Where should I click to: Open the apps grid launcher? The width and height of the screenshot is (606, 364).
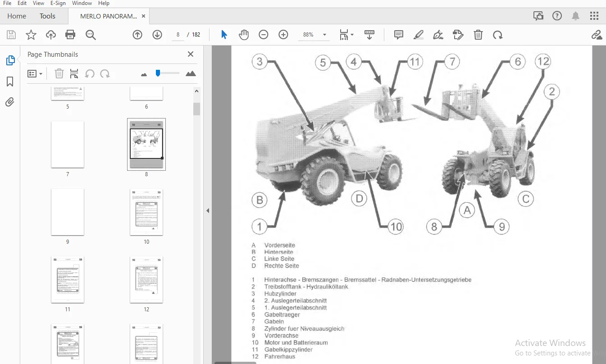(594, 16)
